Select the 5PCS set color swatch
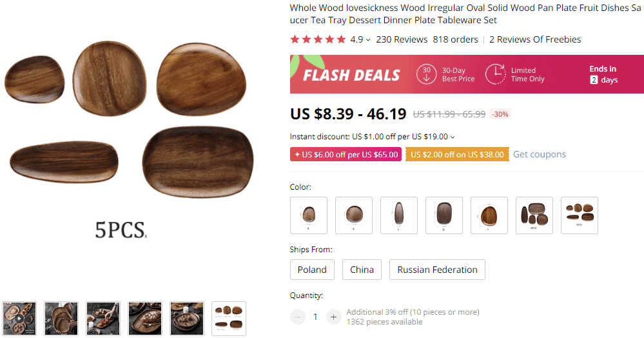 (x=579, y=215)
